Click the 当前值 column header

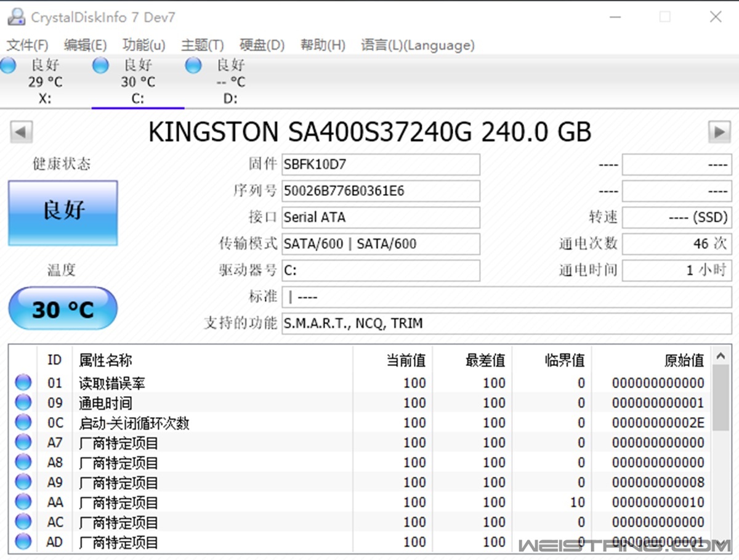tap(392, 360)
